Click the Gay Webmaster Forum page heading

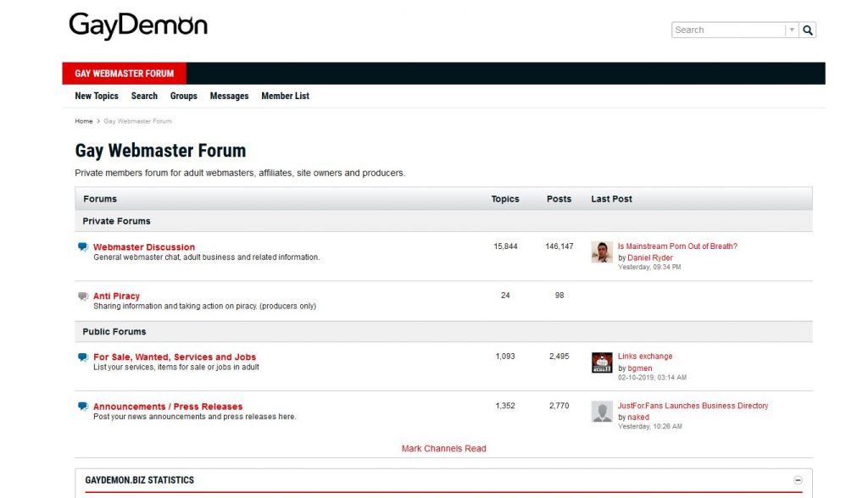point(160,151)
